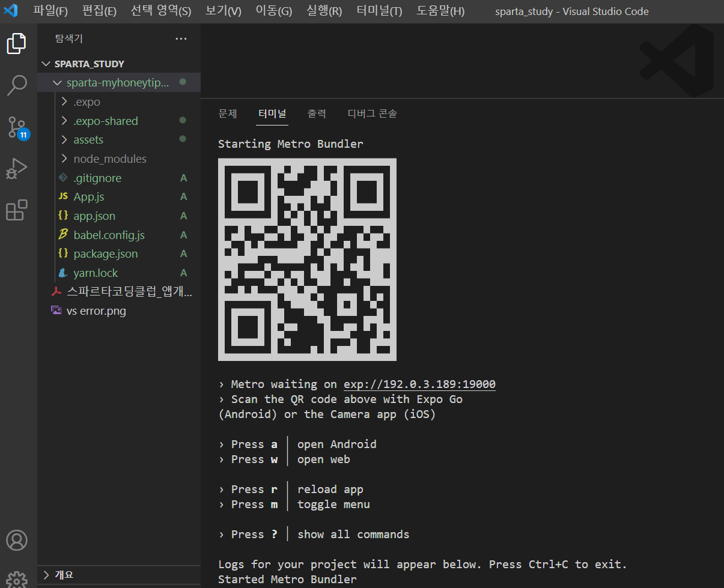Expand the assets folder

click(x=65, y=140)
